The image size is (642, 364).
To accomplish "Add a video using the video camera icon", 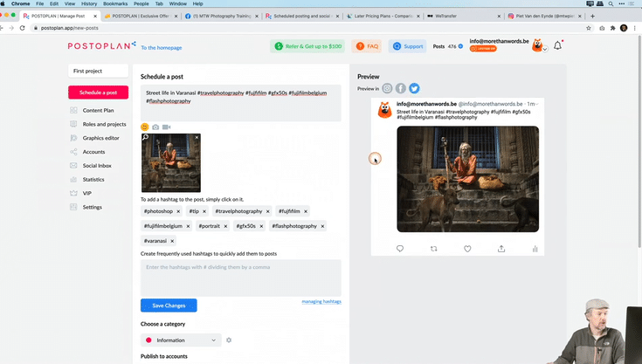I will 166,127.
